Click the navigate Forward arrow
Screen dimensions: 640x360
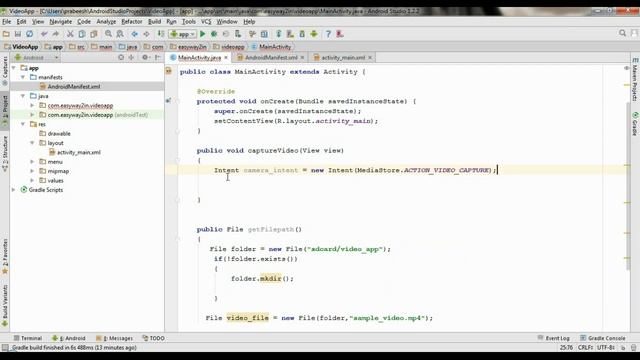pos(146,34)
